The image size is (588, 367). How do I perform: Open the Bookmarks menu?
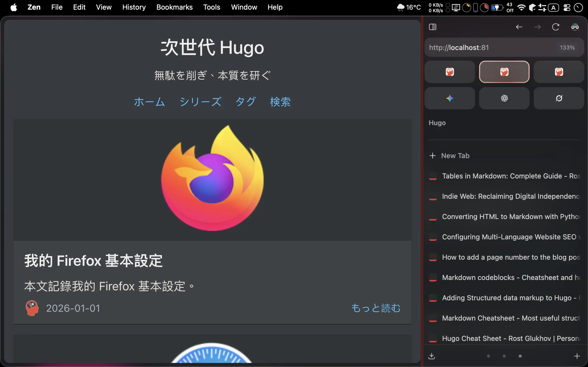click(174, 7)
